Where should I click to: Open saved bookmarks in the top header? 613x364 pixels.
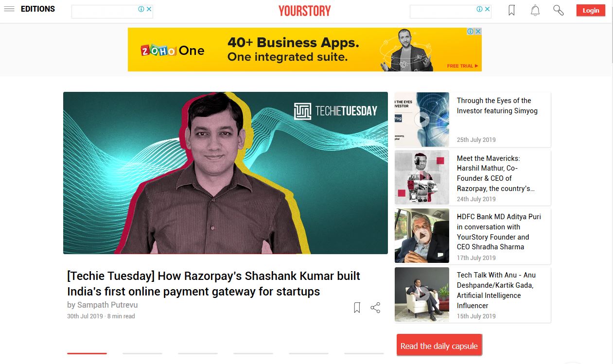click(x=511, y=10)
